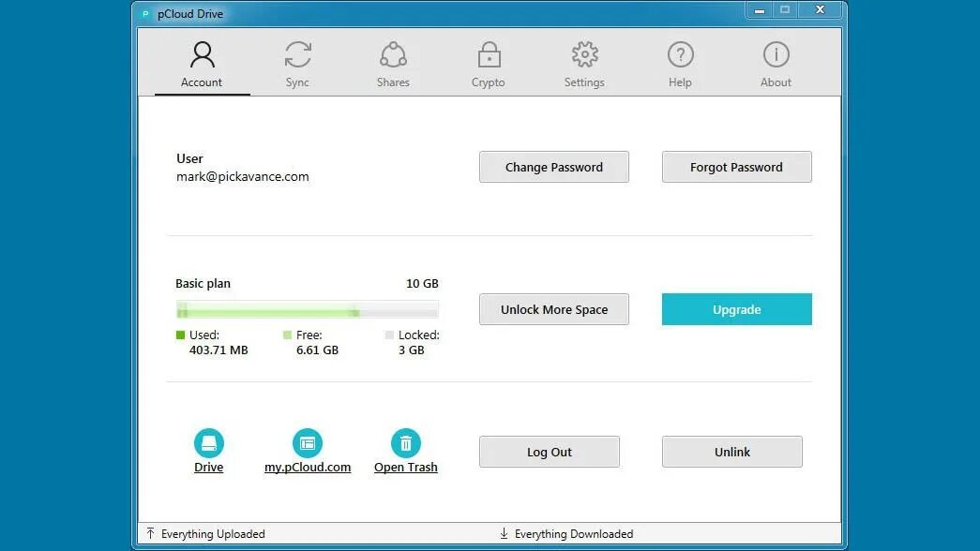
Task: Switch to the Crypto tab label
Action: coord(489,82)
